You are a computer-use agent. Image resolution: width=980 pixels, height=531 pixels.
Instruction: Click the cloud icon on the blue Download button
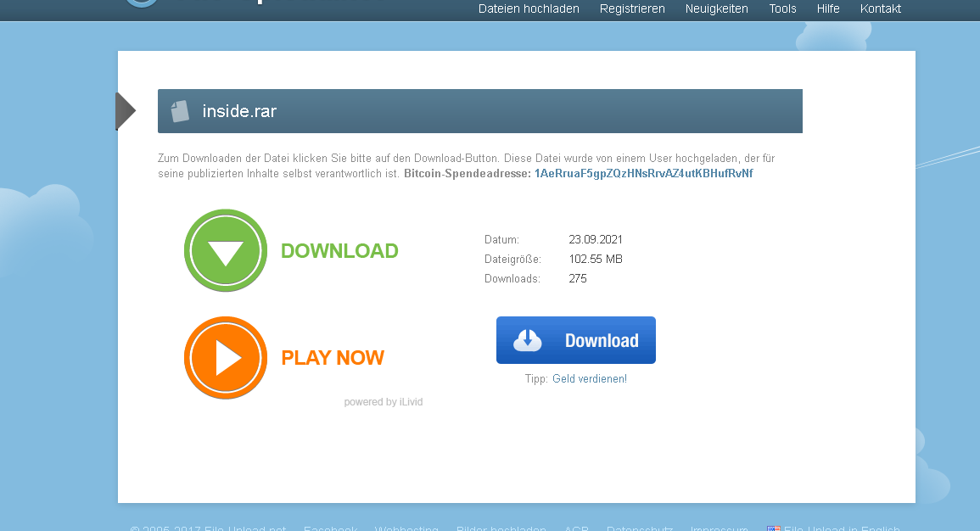tap(528, 340)
